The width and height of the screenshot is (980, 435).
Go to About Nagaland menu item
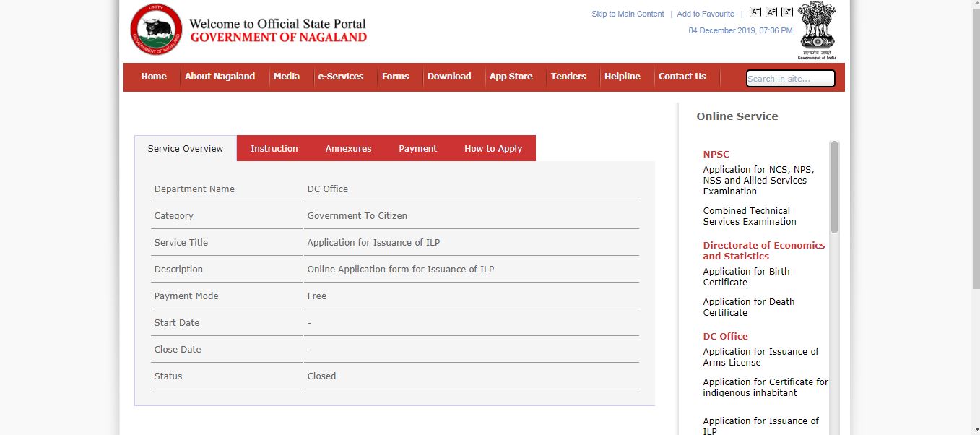[220, 77]
